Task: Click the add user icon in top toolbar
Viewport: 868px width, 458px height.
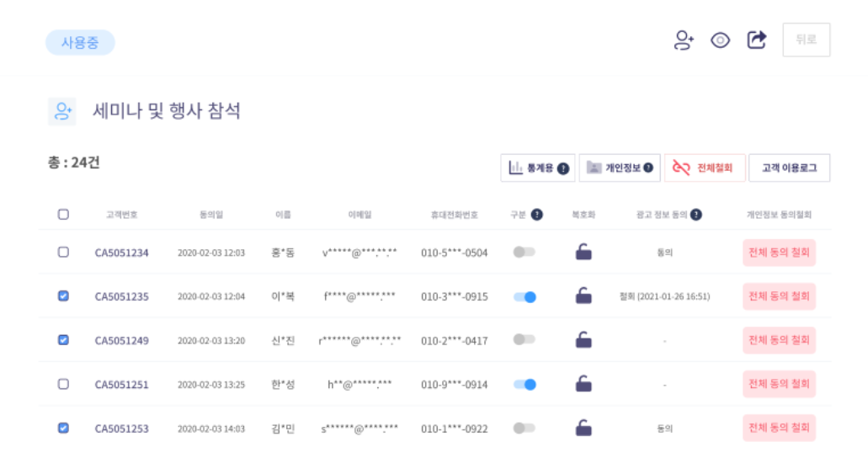Action: point(684,40)
